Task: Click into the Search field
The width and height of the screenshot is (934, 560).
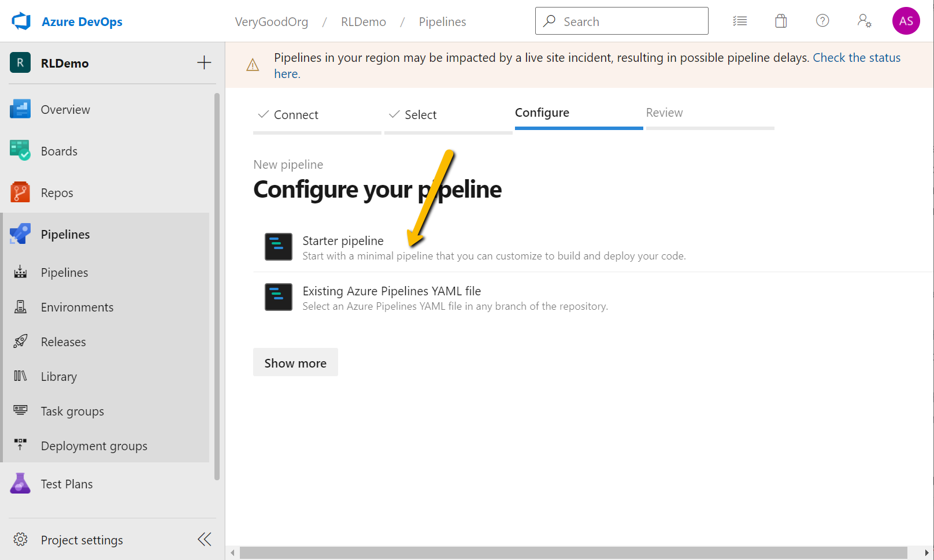Action: (621, 21)
